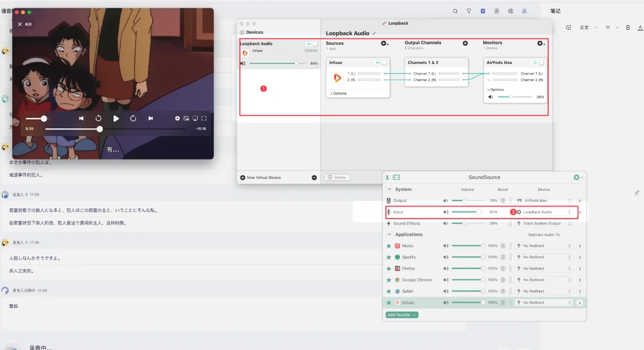Mute the Output volume speaker icon
The width and height of the screenshot is (644, 350).
446,200
